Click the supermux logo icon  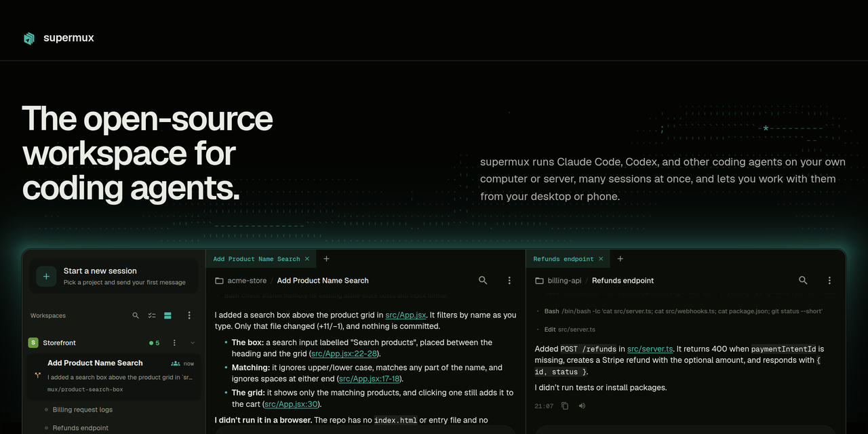click(28, 39)
